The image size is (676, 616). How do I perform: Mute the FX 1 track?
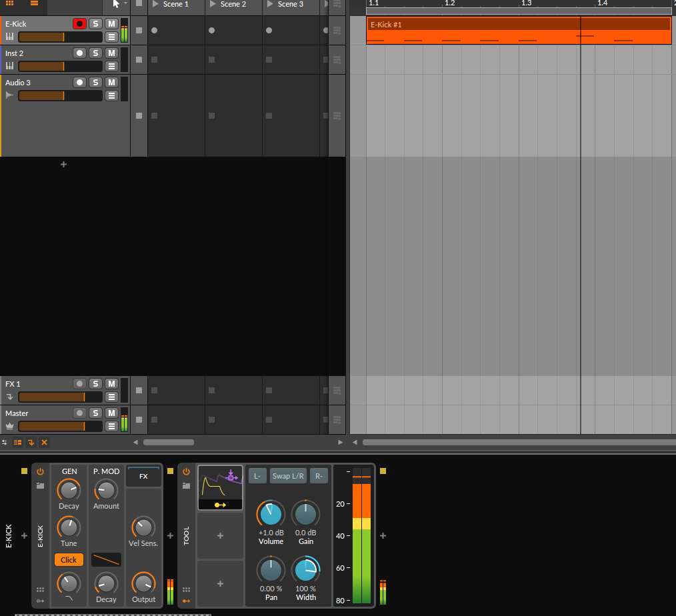[111, 383]
